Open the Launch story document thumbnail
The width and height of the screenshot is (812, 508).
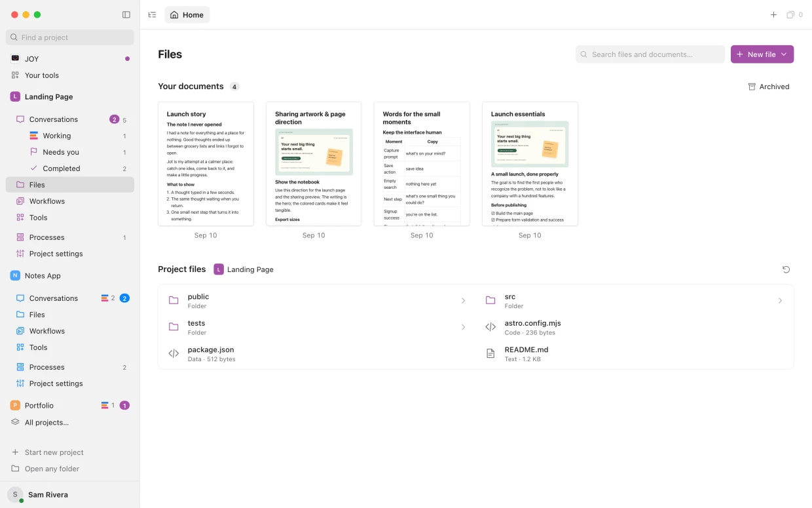(x=206, y=164)
